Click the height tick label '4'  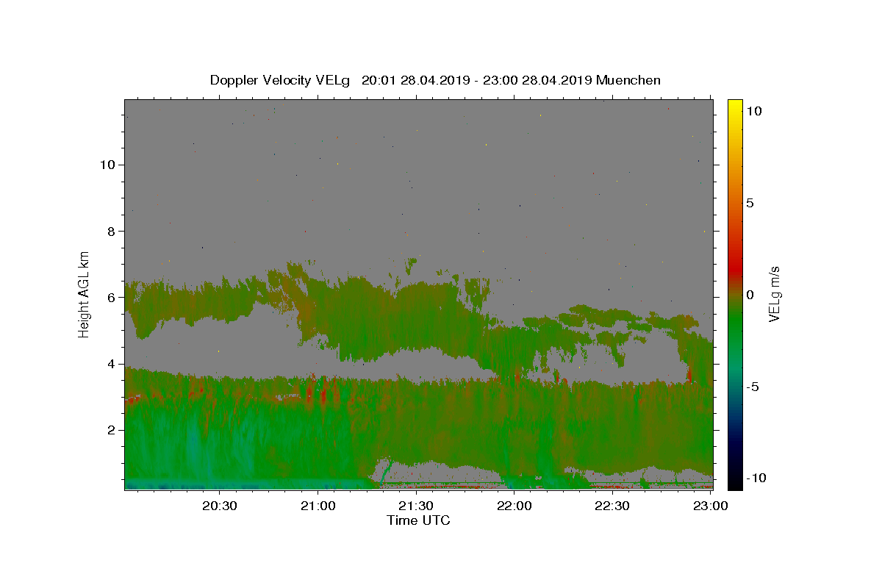[x=112, y=364]
